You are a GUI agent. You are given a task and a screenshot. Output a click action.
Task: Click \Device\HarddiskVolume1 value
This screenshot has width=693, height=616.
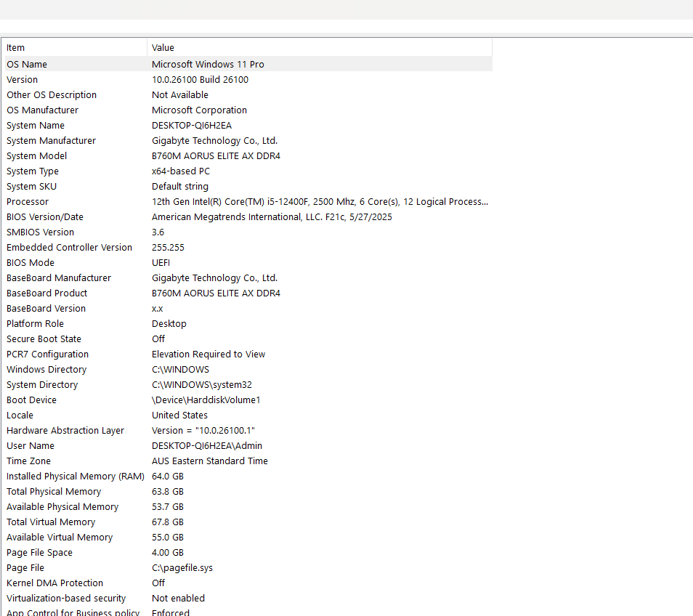pos(206,400)
